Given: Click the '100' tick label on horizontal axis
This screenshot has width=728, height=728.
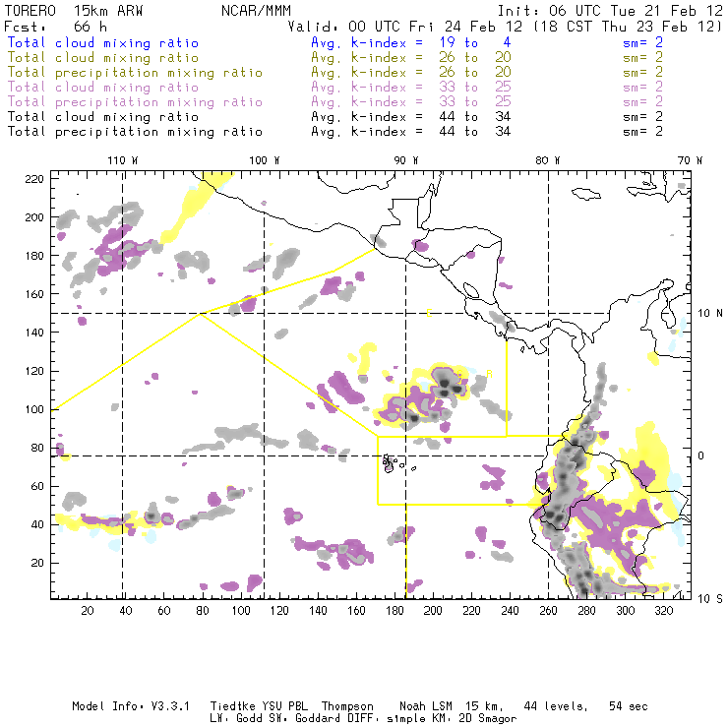Looking at the screenshot, I should point(241,611).
